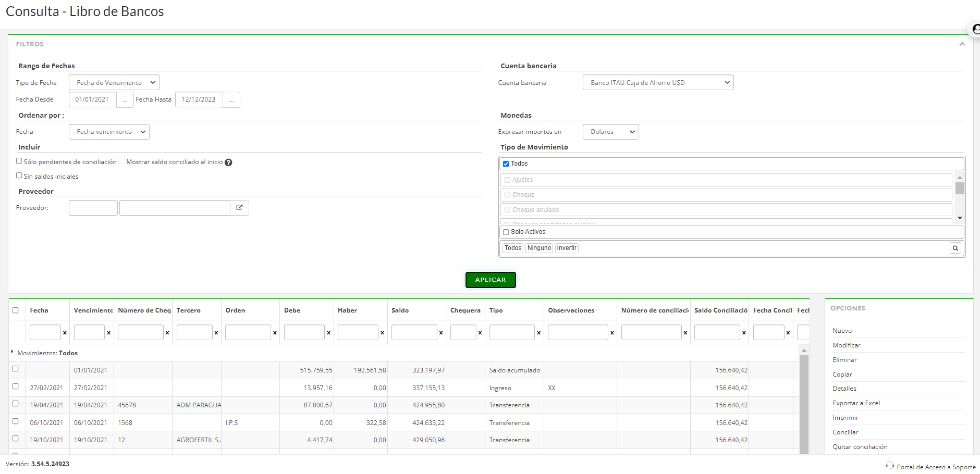Select the I.P.S row checkbox

(16, 421)
